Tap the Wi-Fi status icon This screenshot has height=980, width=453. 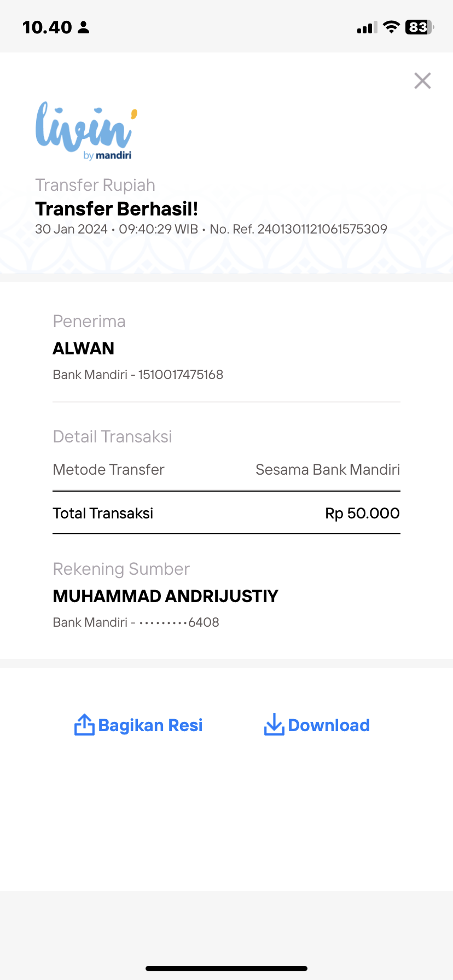pos(391,27)
